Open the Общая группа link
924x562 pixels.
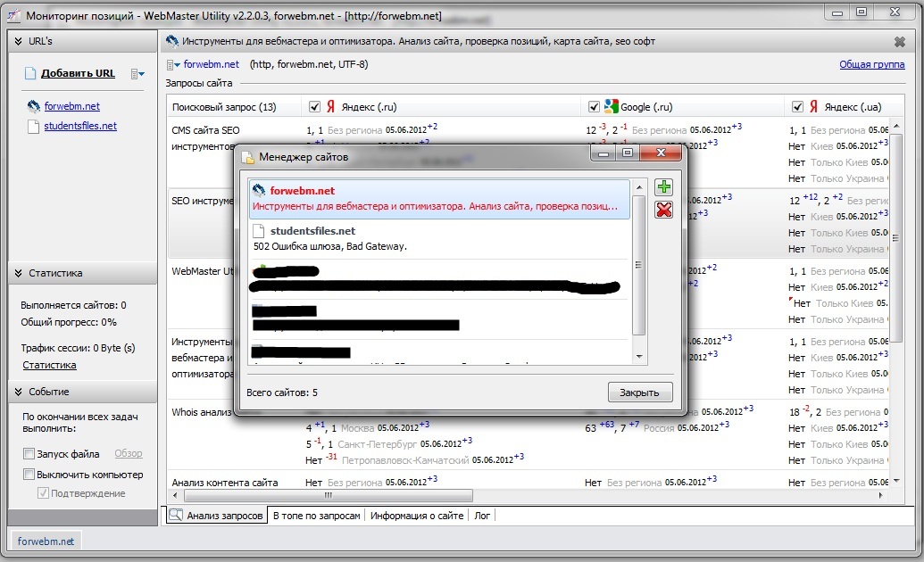(x=871, y=64)
